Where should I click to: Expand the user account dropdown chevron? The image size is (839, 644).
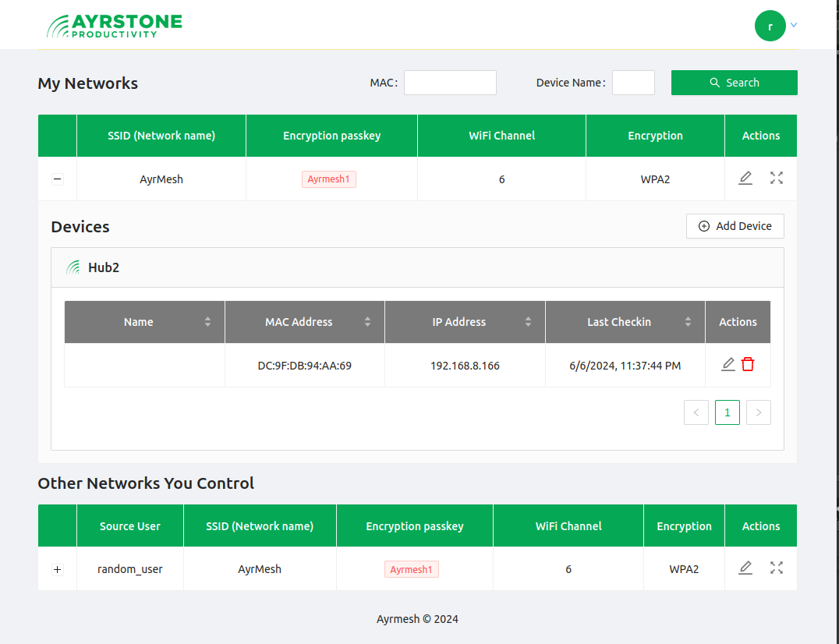[x=794, y=25]
